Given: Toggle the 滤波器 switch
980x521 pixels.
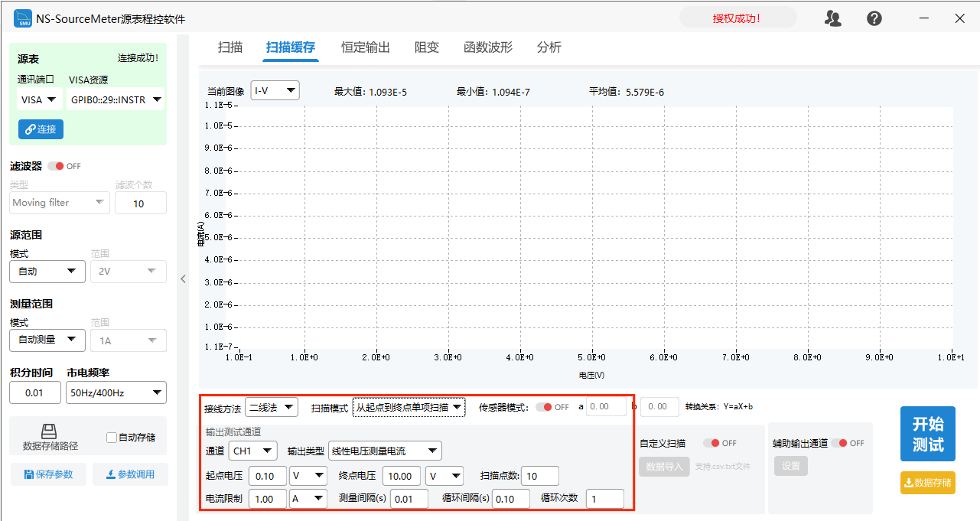Looking at the screenshot, I should point(55,166).
